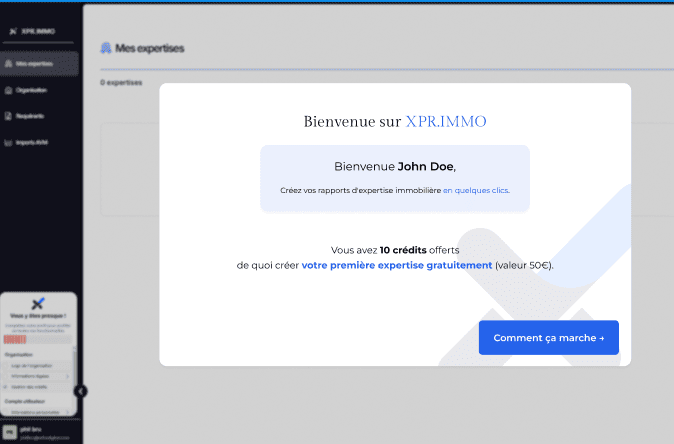Click the user avatar in the sidebar footer
This screenshot has width=674, height=444.
pos(9,432)
